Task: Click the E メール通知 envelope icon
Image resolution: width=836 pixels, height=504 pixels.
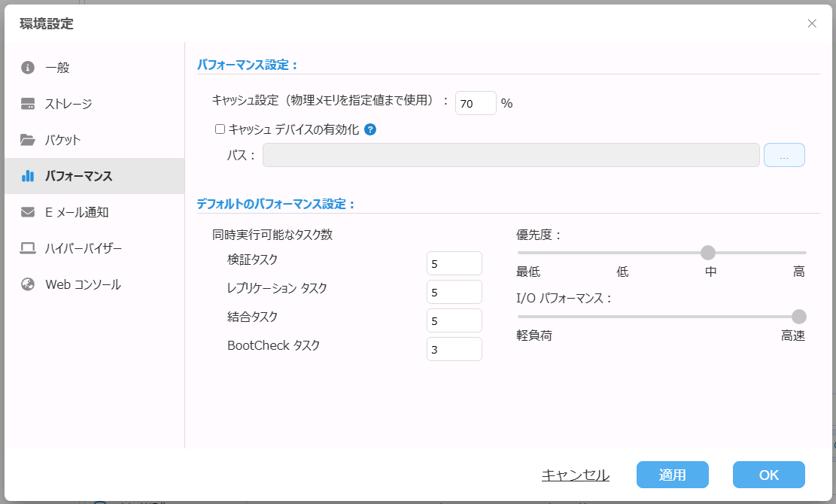Action: click(28, 212)
